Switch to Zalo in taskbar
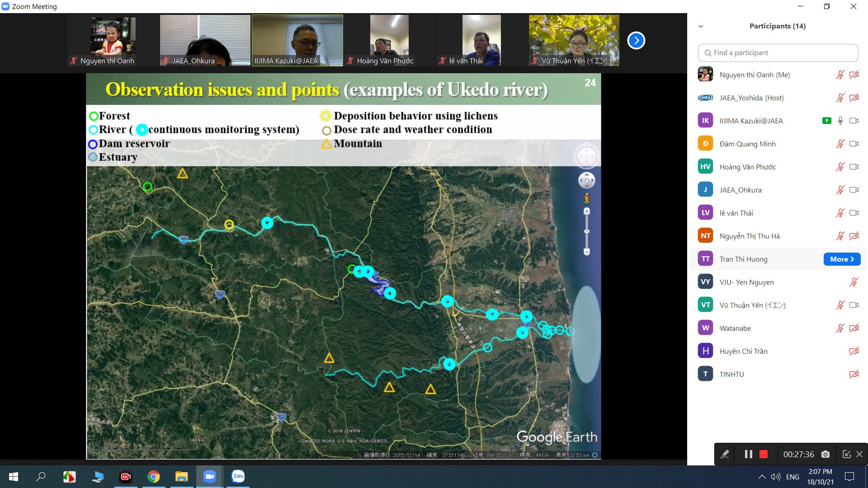This screenshot has height=488, width=868. coord(238,476)
